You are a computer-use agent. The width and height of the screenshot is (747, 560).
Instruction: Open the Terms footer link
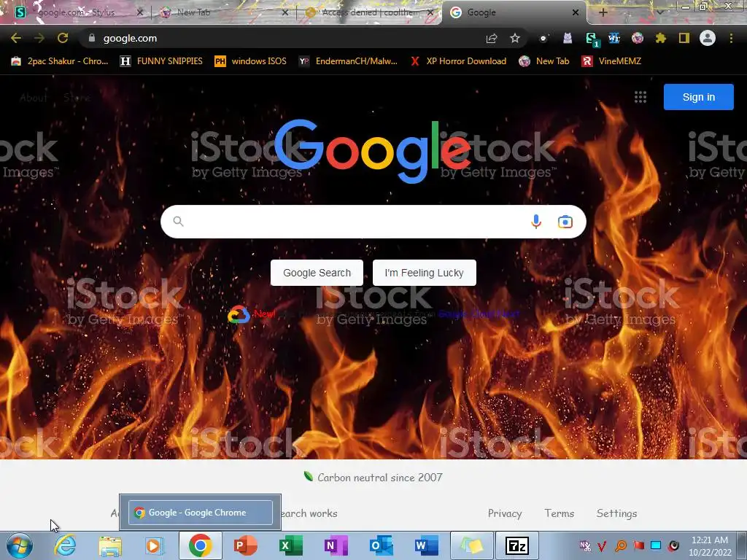(560, 513)
